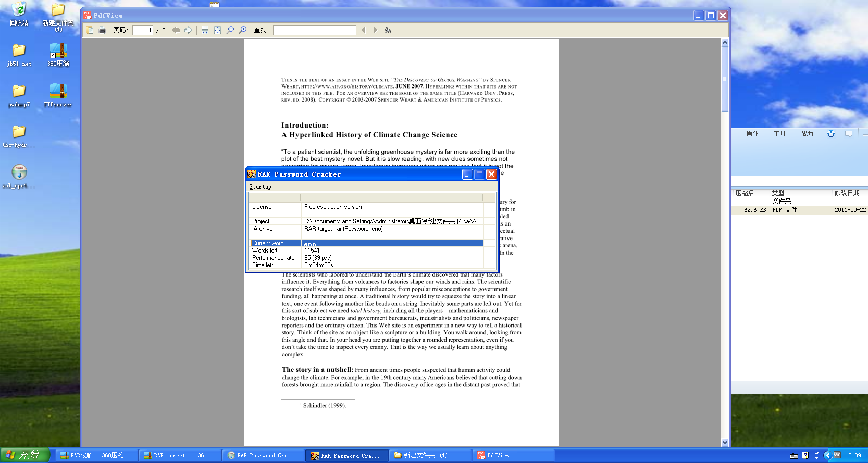Open the 新建文件夹 (4) desktop folder
The width and height of the screenshot is (868, 463).
click(58, 17)
